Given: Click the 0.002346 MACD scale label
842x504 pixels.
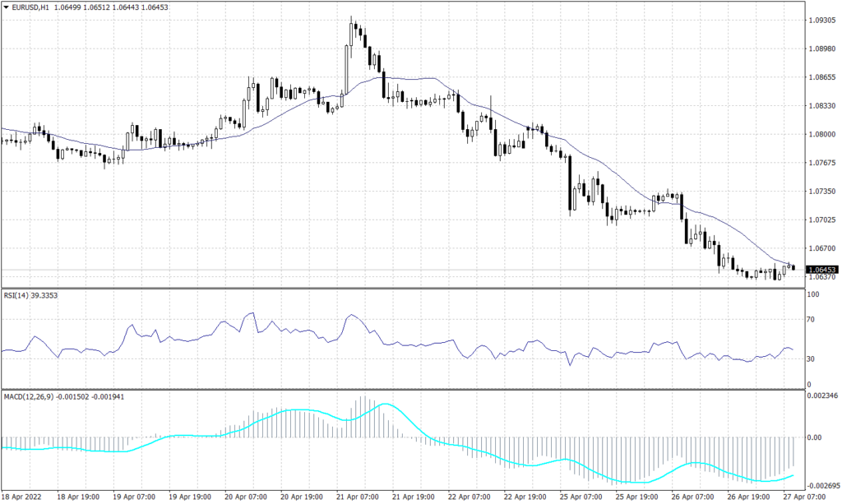Looking at the screenshot, I should coord(821,397).
